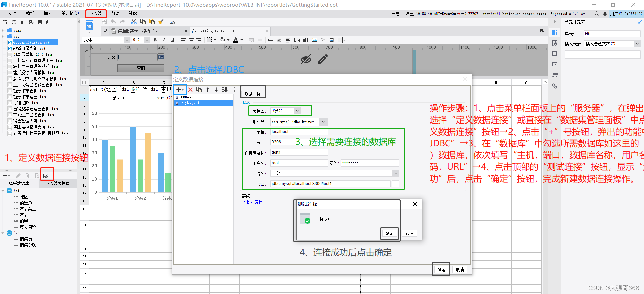This screenshot has width=644, height=294.
Task: Toggle Italic text formatting
Action: [164, 40]
